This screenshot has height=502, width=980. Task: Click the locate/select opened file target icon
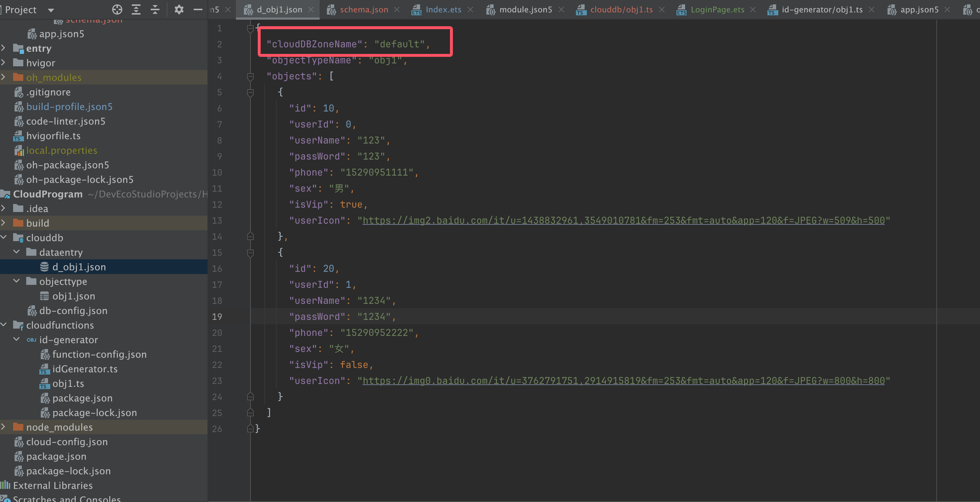(117, 9)
